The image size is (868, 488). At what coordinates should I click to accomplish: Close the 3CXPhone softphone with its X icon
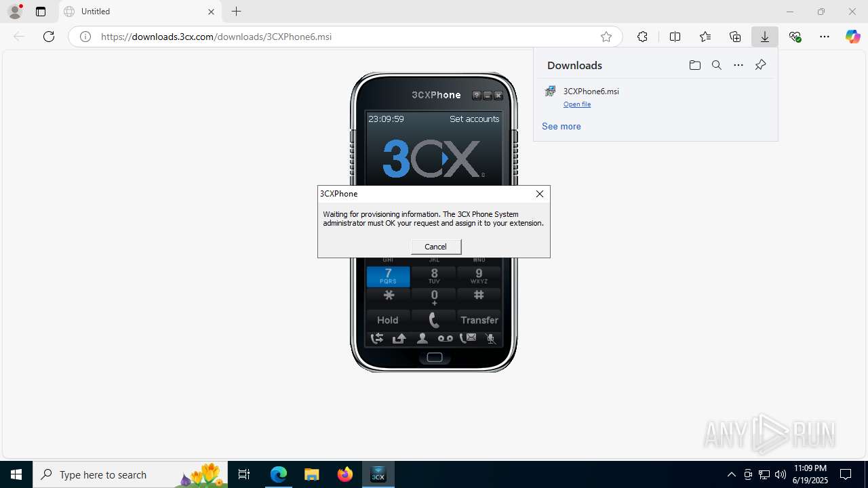(x=498, y=96)
